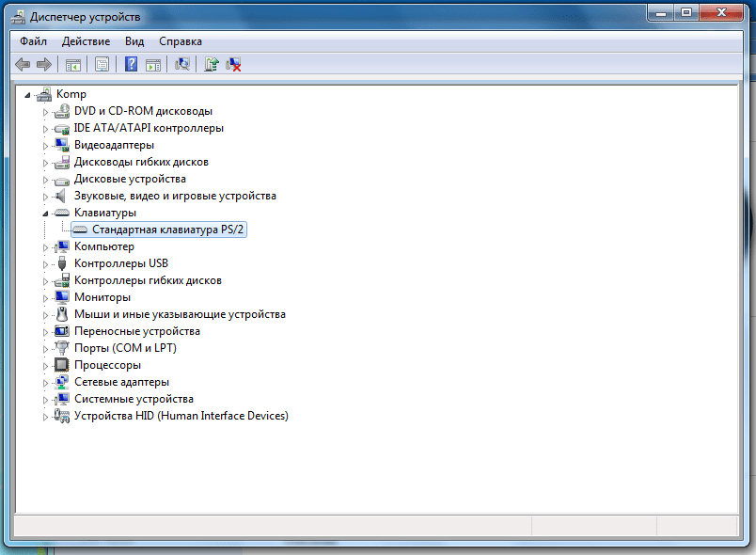Open the Properties toolbar icon
Image resolution: width=756 pixels, height=555 pixels.
point(102,64)
